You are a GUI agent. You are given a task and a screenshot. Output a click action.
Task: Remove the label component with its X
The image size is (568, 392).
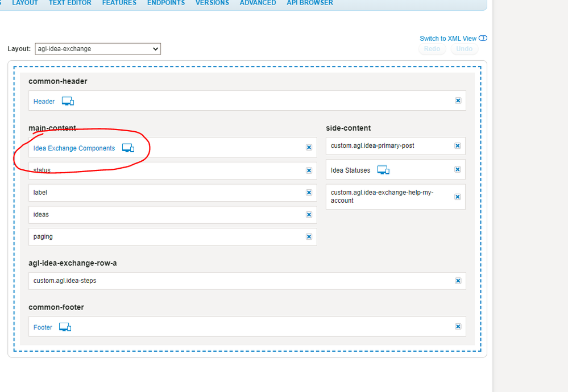tap(309, 193)
